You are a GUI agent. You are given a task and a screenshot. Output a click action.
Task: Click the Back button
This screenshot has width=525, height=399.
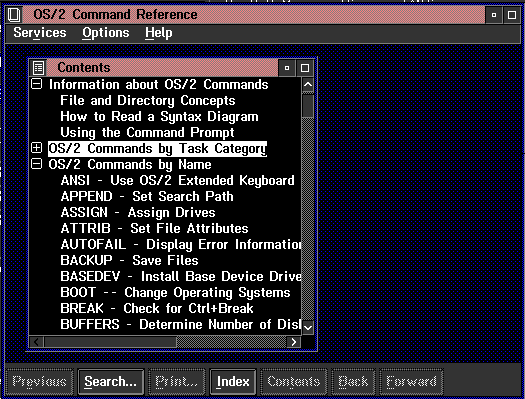point(353,382)
